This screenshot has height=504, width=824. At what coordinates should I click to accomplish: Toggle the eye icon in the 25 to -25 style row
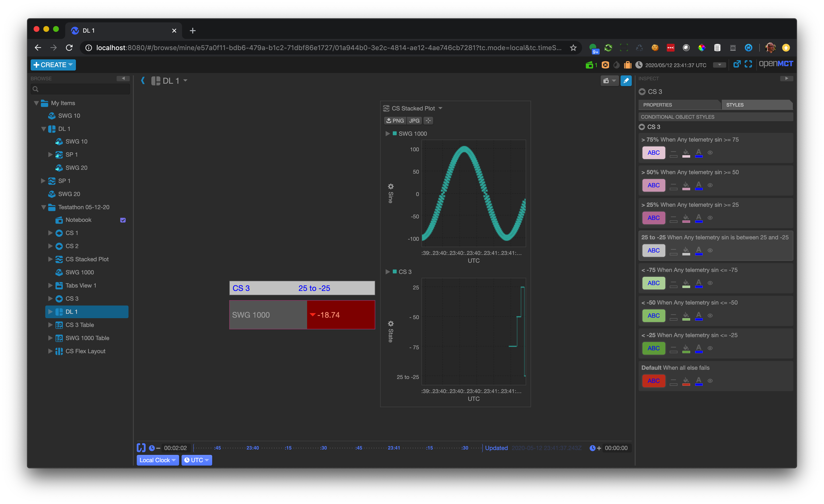click(x=710, y=250)
